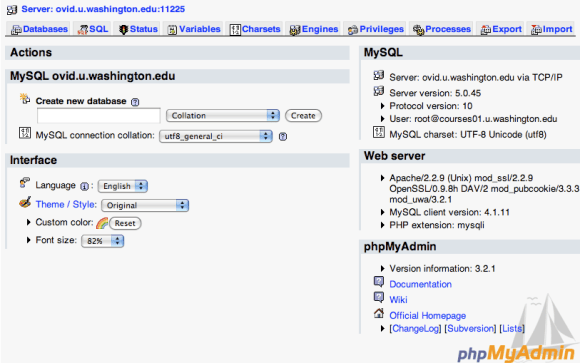This screenshot has width=580, height=363.
Task: Open the Documentation link
Action: 421,284
